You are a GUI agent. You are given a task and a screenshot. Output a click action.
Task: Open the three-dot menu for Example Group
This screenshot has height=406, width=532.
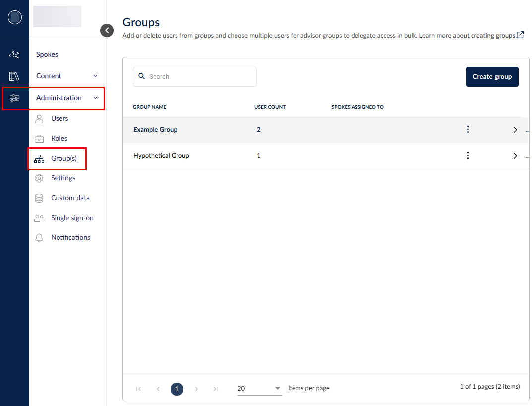click(467, 129)
